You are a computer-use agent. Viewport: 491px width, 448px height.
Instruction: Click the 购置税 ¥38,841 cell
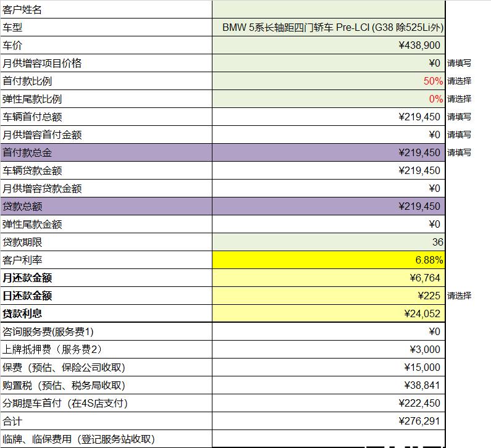pos(329,385)
